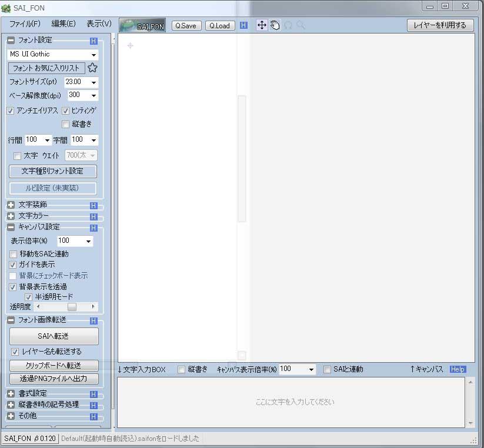
Task: Click the SAI_FON logo icon in toolbar
Action: click(142, 25)
